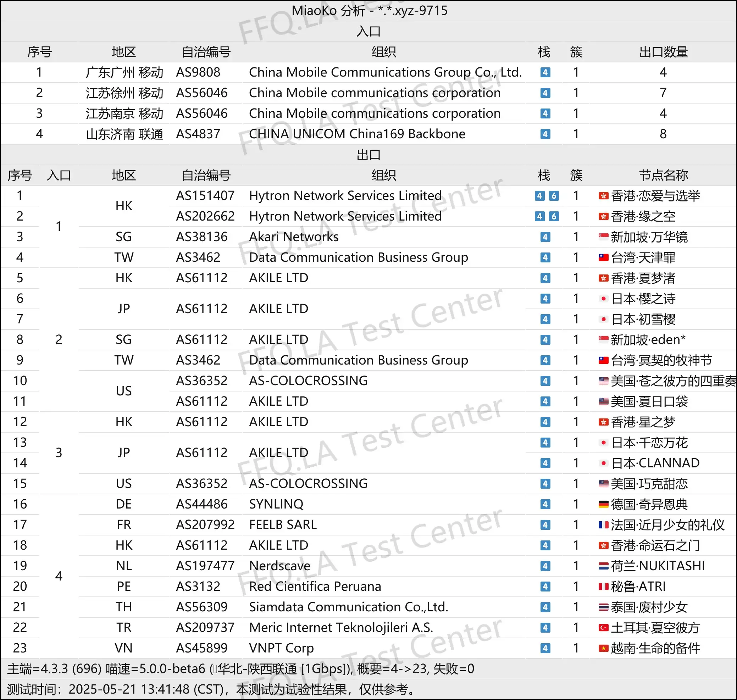This screenshot has height=700, width=737.
Task: Select the 广东广州 移动 region cell
Action: (x=124, y=72)
